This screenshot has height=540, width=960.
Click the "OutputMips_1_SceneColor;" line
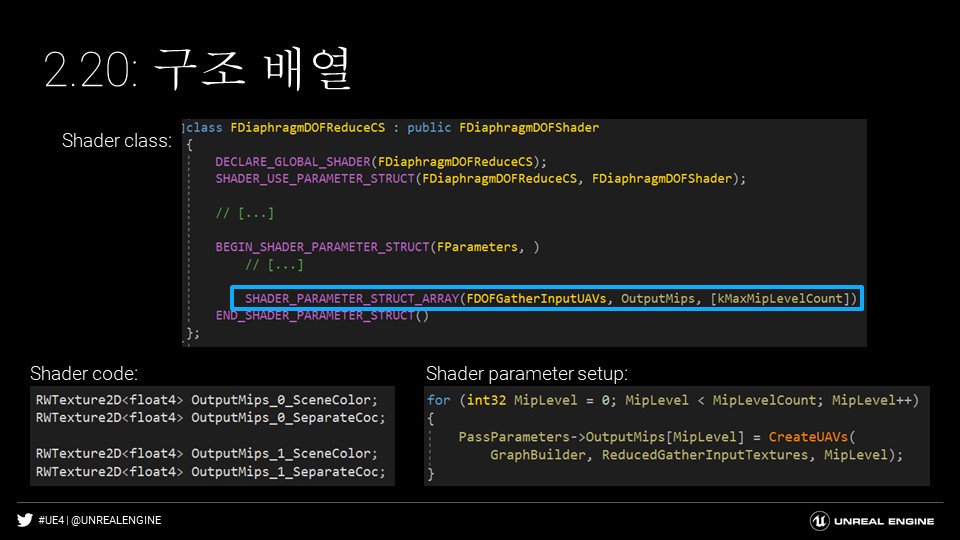(207, 454)
